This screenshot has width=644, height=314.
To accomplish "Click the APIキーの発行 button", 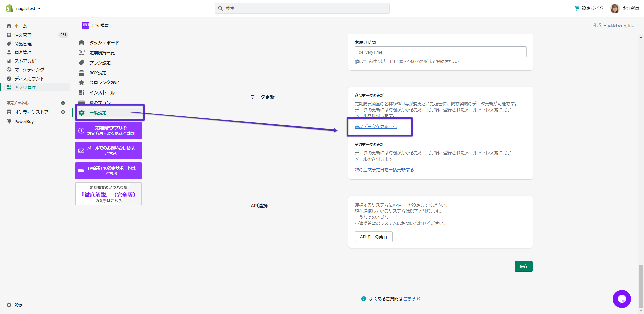I will point(374,237).
